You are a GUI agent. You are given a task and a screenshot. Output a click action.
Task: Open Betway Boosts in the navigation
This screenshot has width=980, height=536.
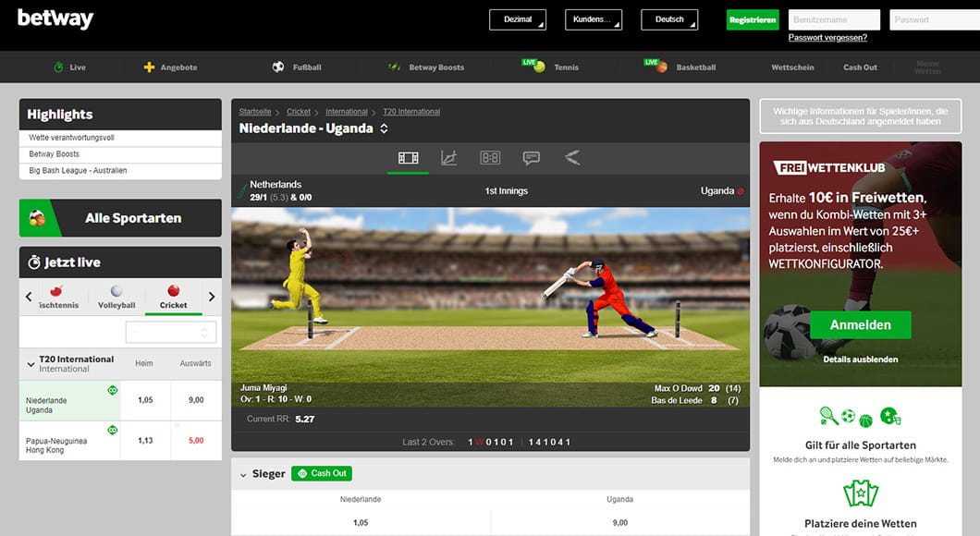(425, 67)
